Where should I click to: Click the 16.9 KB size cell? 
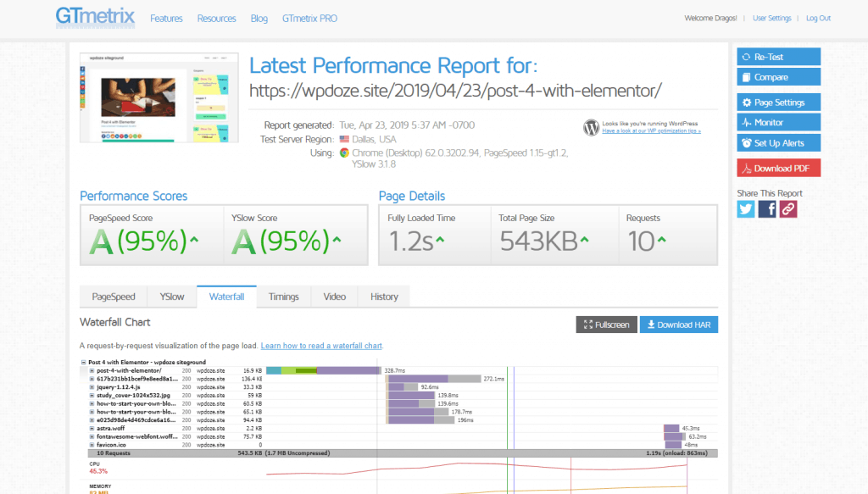253,370
